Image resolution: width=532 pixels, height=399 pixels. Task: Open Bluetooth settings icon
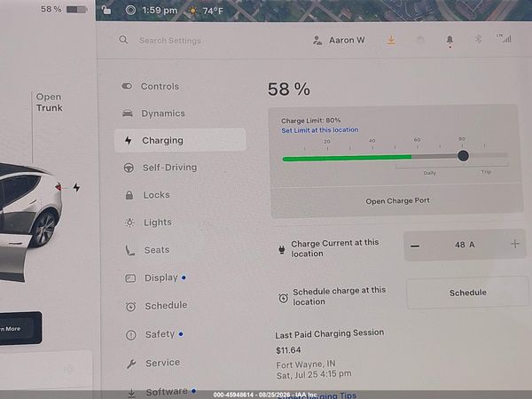pos(478,39)
